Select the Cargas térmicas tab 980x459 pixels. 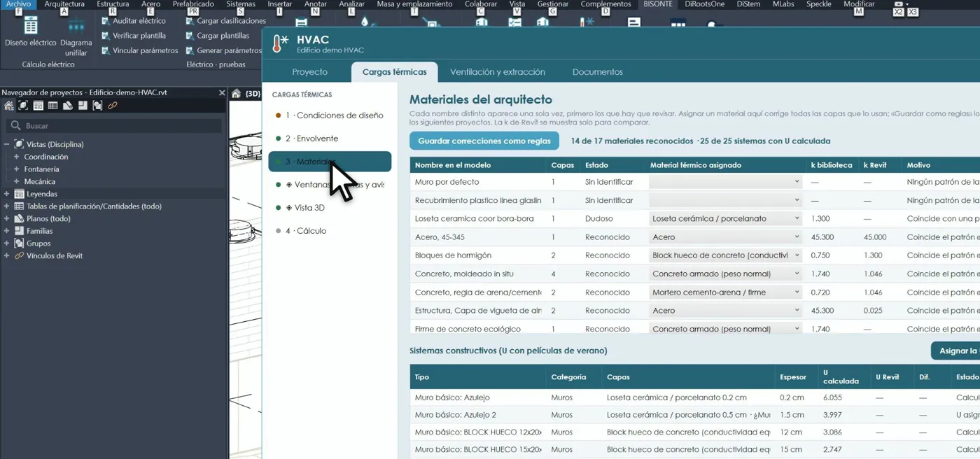[394, 72]
